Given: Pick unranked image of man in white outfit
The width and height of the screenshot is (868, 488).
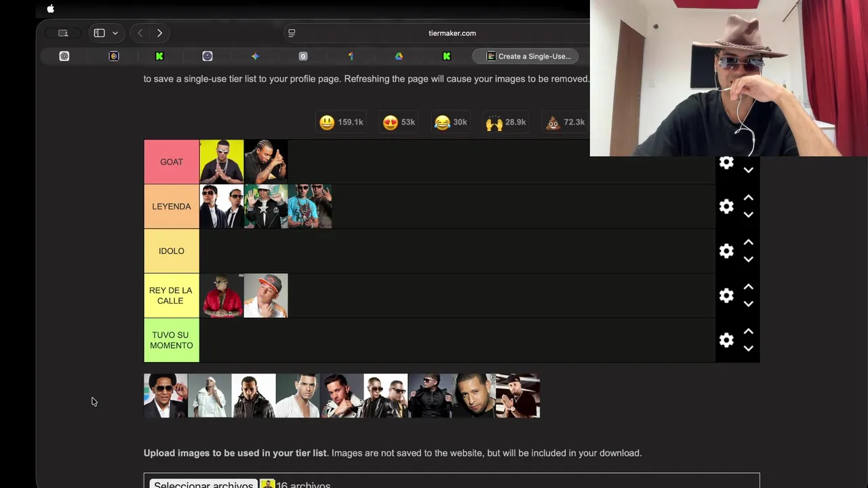Looking at the screenshot, I should pos(210,396).
